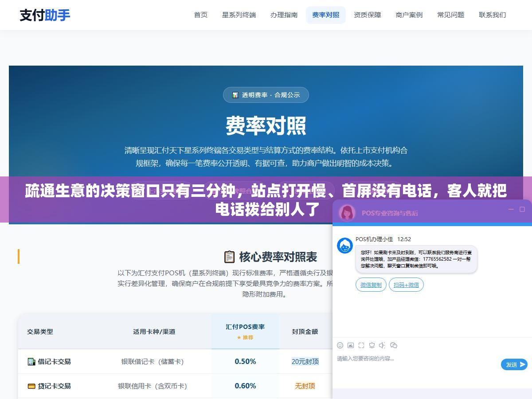Viewport: 532px width, 399px height.
Task: Click the 0.60% rate cell
Action: pyautogui.click(x=245, y=386)
